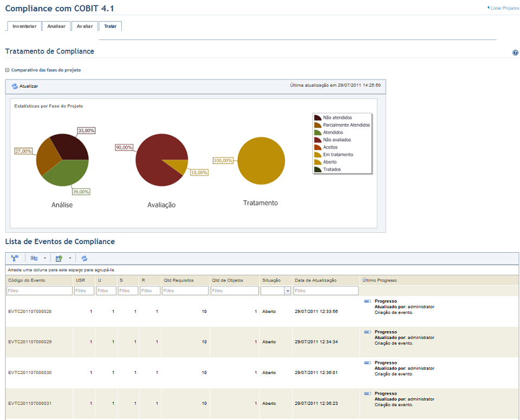Click the Qtd Requisitos filter field

(185, 291)
